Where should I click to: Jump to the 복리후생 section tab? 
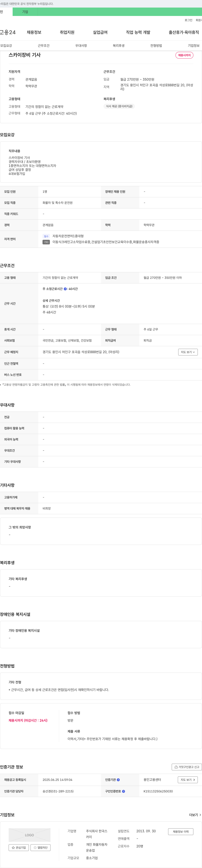118,46
